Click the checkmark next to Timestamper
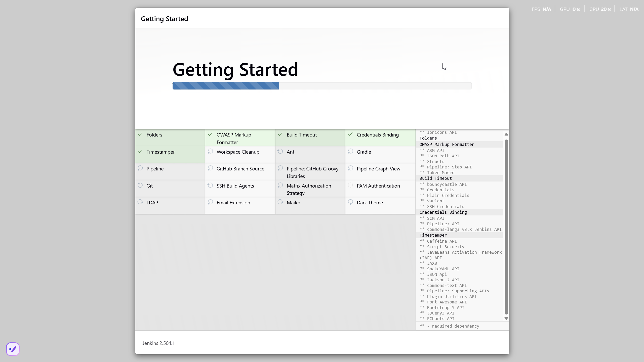Viewport: 644px width, 362px height. [x=140, y=151]
